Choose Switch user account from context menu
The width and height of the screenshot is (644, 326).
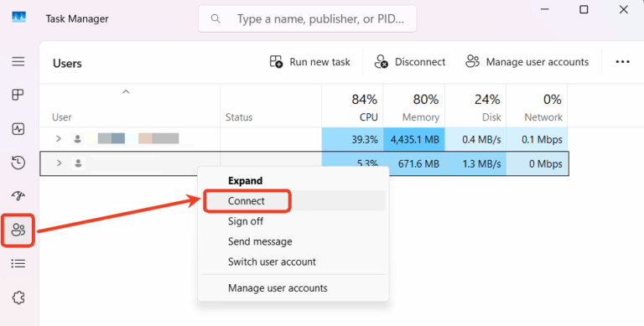point(293,261)
